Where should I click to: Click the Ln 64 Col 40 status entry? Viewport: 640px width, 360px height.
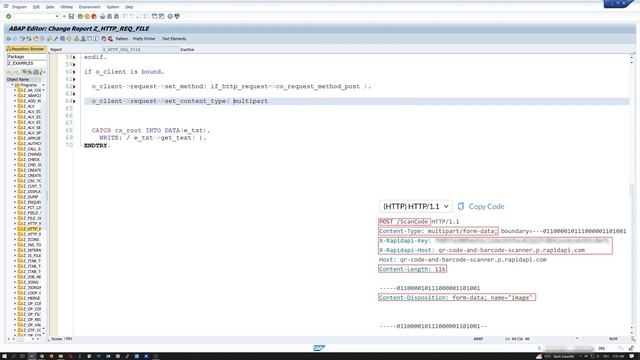pyautogui.click(x=517, y=339)
